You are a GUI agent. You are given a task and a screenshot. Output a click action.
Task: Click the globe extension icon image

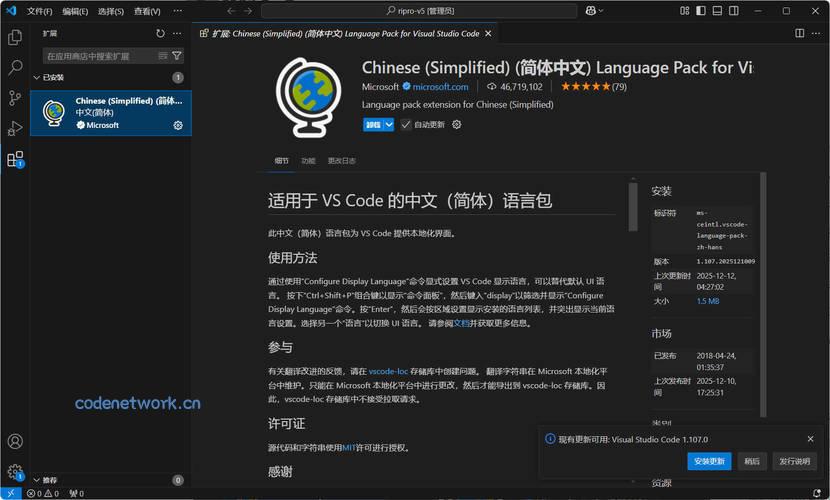(x=309, y=98)
